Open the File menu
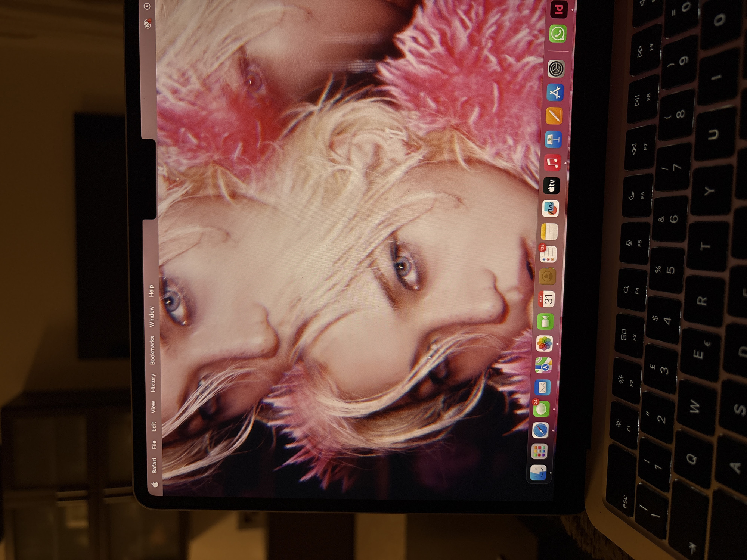 click(154, 445)
